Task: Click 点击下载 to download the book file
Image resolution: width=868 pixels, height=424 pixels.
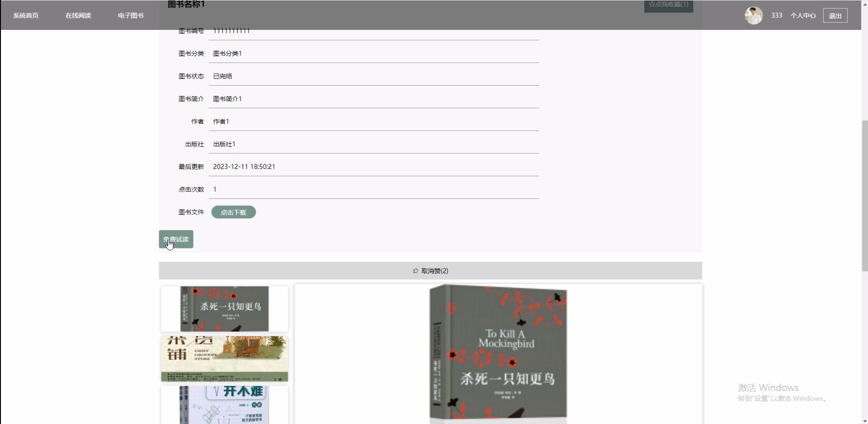Action: pyautogui.click(x=233, y=212)
